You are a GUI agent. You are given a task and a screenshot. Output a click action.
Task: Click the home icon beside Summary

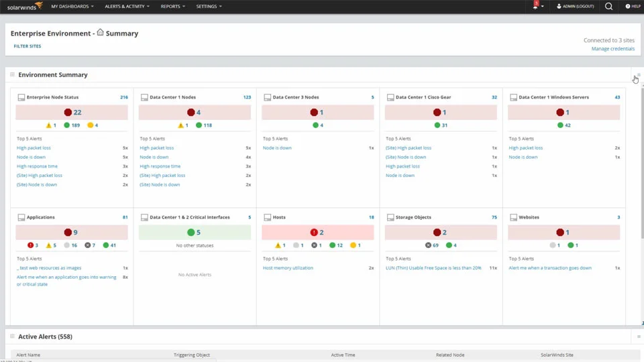pos(100,32)
